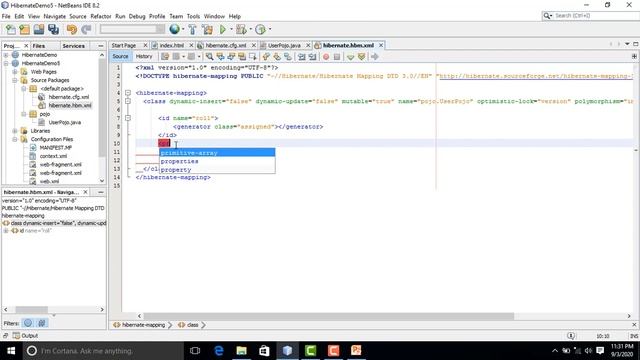The image size is (640, 360).
Task: Click the Undo arrow icon
Action: pos(72,29)
